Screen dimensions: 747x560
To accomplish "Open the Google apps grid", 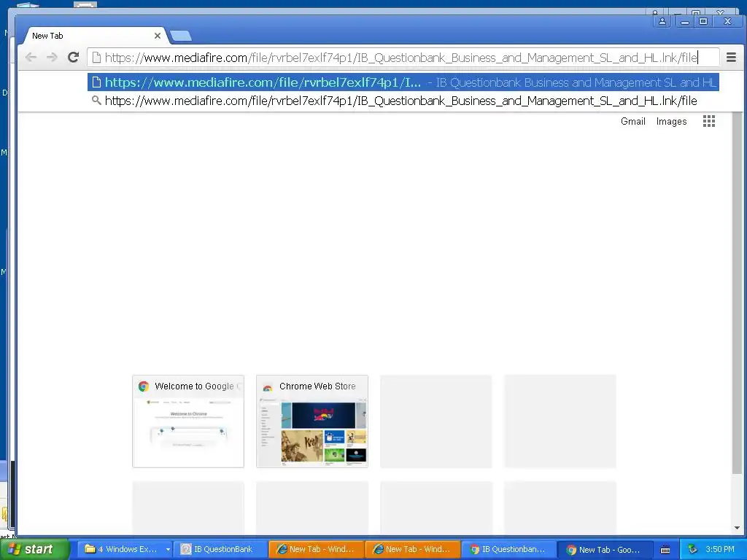I will [x=709, y=121].
